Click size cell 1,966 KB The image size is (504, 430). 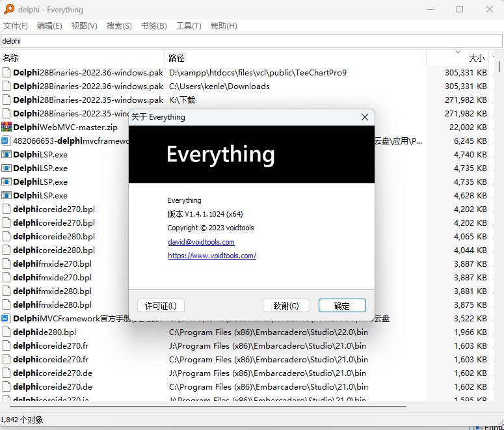pyautogui.click(x=470, y=332)
